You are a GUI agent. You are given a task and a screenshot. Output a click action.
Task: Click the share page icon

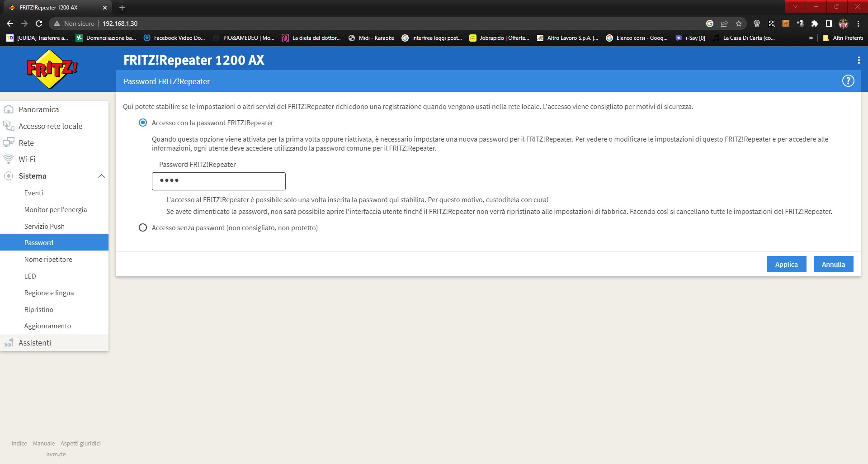[x=724, y=24]
